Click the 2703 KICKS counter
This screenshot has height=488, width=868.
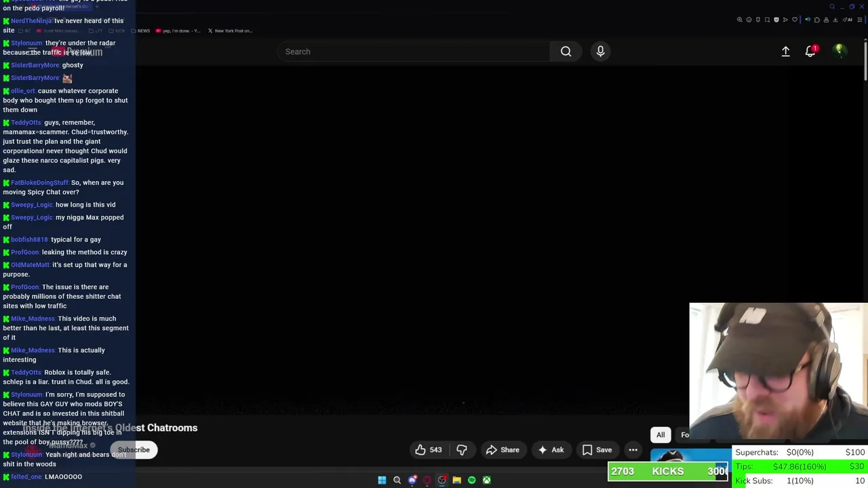point(668,472)
